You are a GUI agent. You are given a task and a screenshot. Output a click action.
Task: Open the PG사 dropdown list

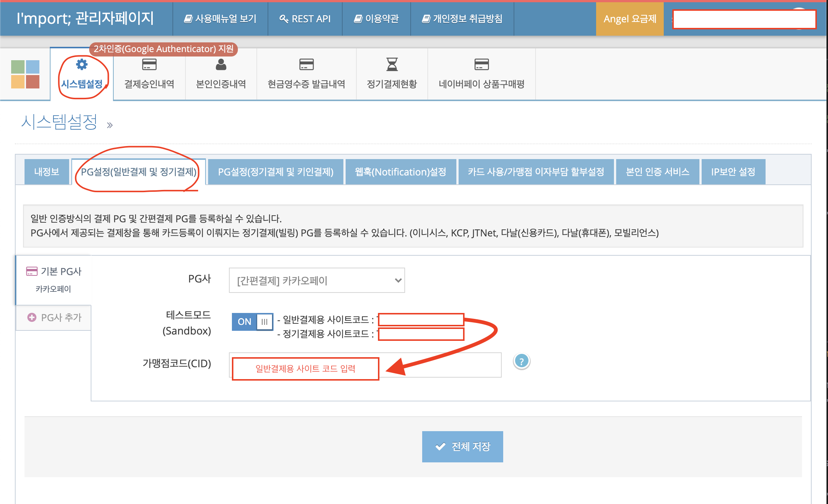[317, 280]
